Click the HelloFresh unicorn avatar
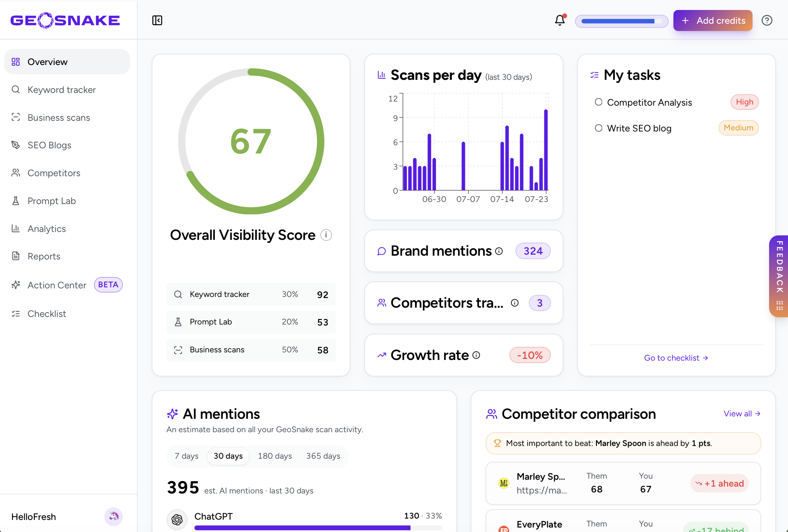 (x=114, y=517)
